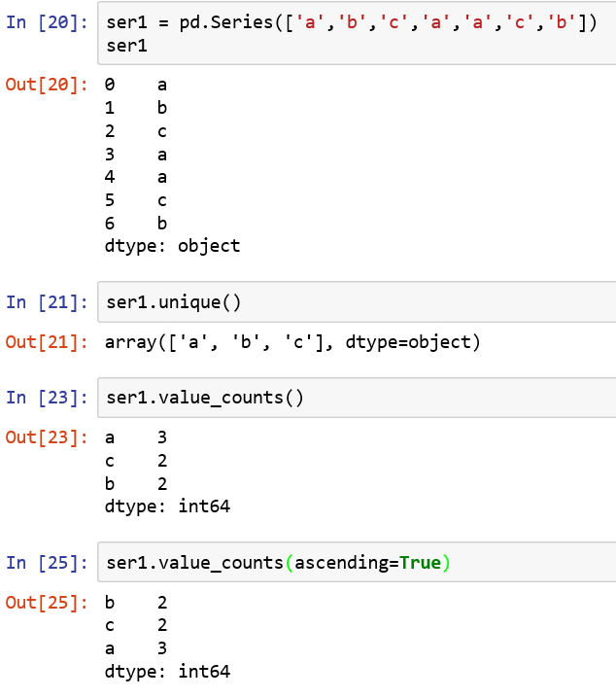The image size is (616, 698).
Task: Click the 'c 2' row in Out[23]
Action: 136,461
